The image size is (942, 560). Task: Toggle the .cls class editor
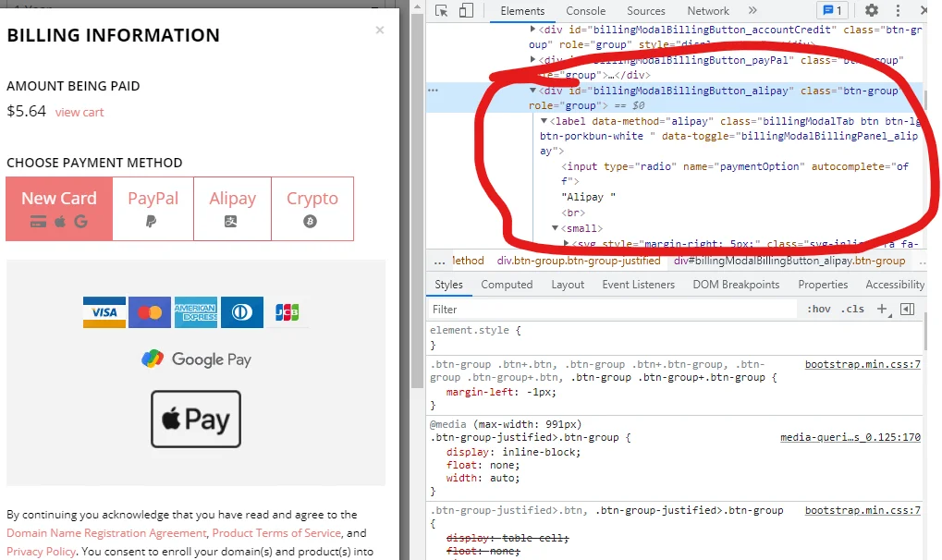pyautogui.click(x=852, y=310)
